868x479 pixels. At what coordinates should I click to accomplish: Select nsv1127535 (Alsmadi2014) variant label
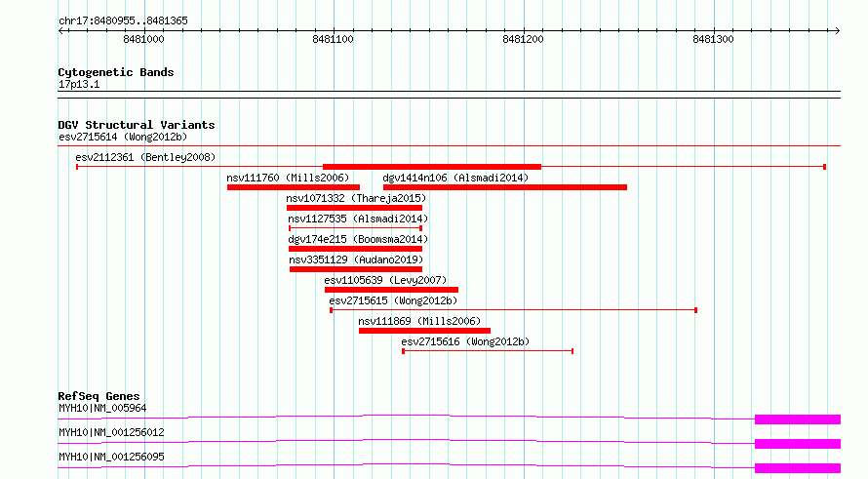[358, 219]
